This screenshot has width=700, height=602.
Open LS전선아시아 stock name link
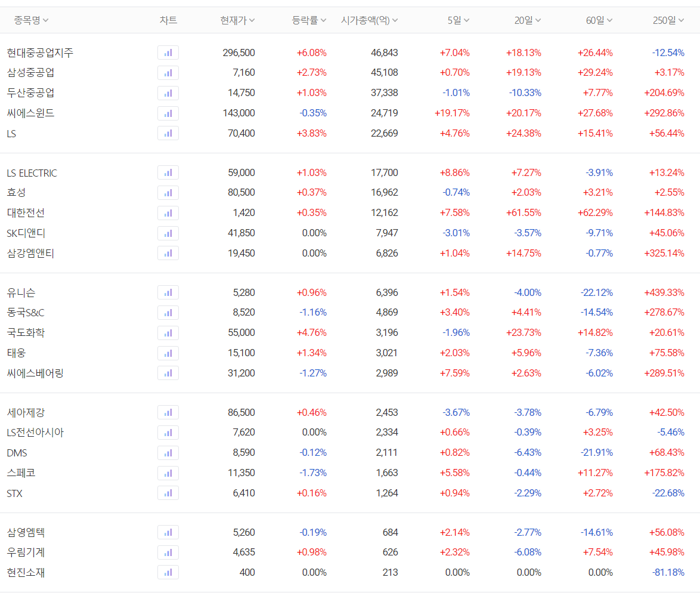coord(35,433)
